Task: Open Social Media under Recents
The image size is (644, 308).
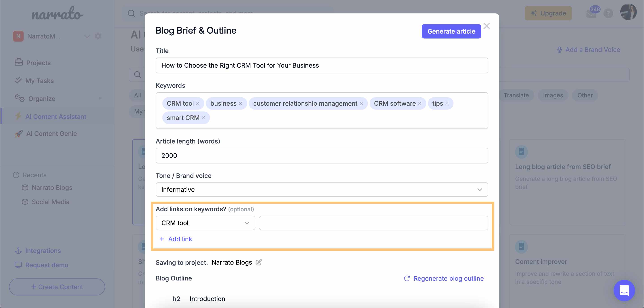Action: click(51, 202)
